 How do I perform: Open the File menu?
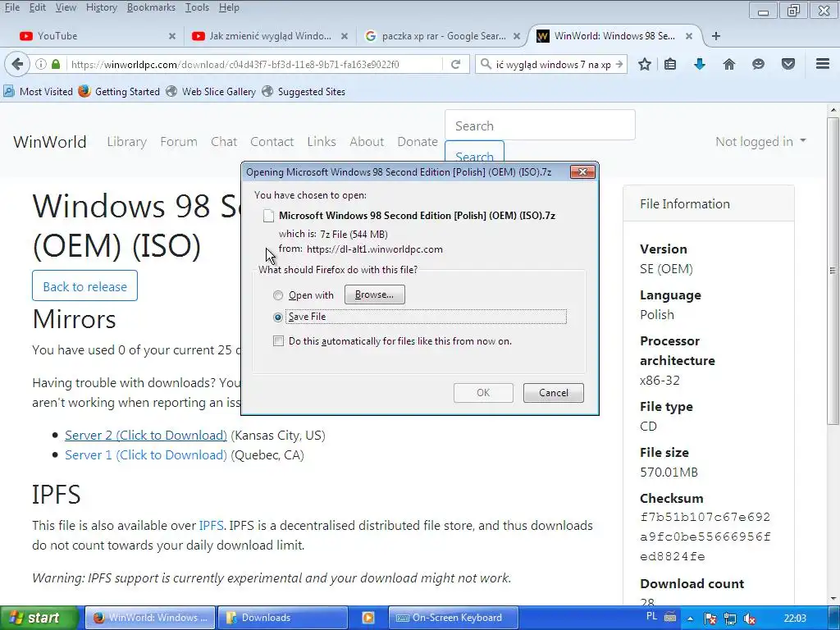[11, 7]
